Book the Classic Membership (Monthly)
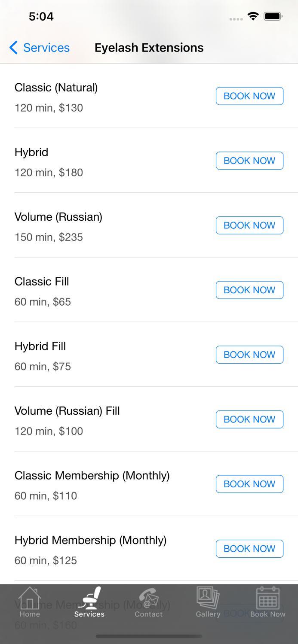The width and height of the screenshot is (298, 644). click(249, 484)
